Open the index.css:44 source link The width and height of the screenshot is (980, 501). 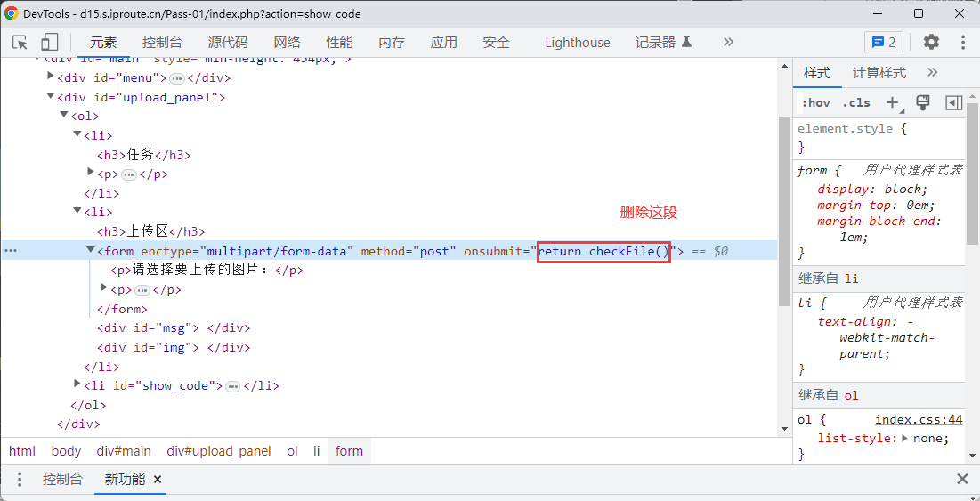(919, 419)
